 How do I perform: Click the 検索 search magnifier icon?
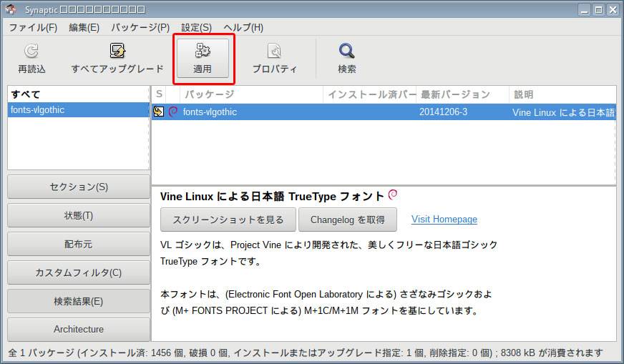tap(346, 51)
